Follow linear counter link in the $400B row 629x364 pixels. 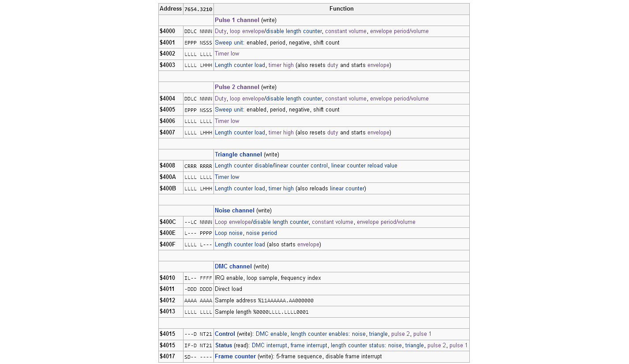[x=347, y=189]
